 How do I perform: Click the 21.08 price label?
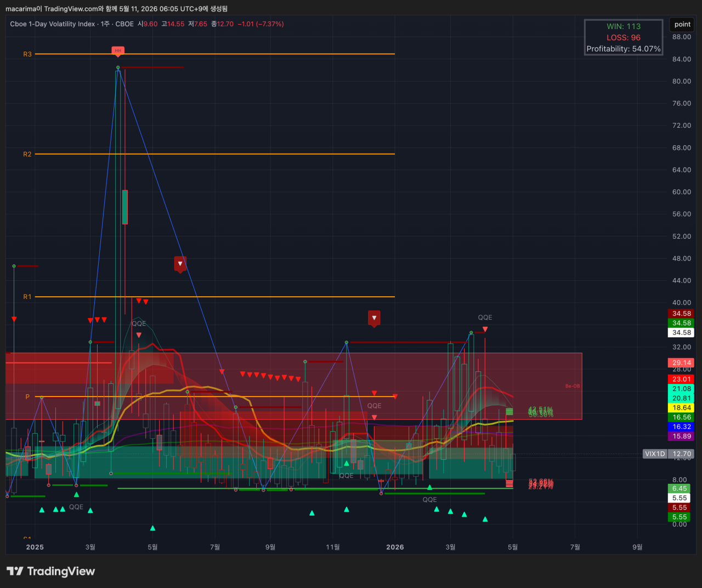(x=682, y=389)
